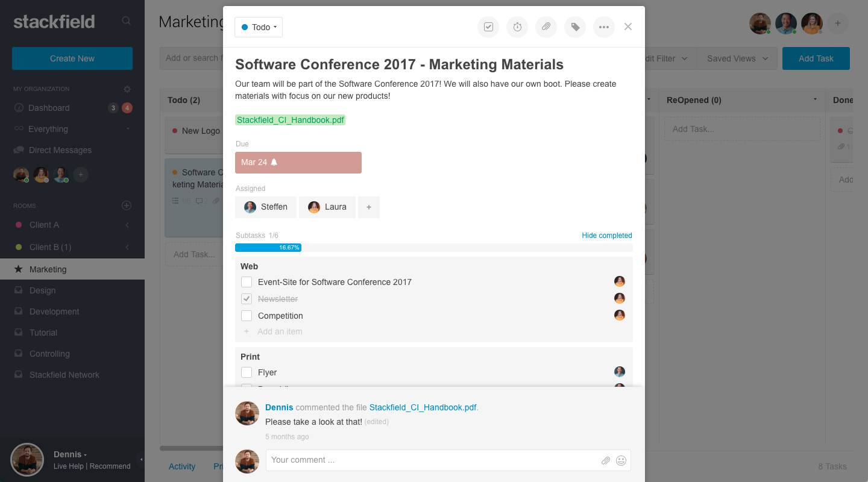Open the Development room
The width and height of the screenshot is (868, 482).
coord(54,311)
